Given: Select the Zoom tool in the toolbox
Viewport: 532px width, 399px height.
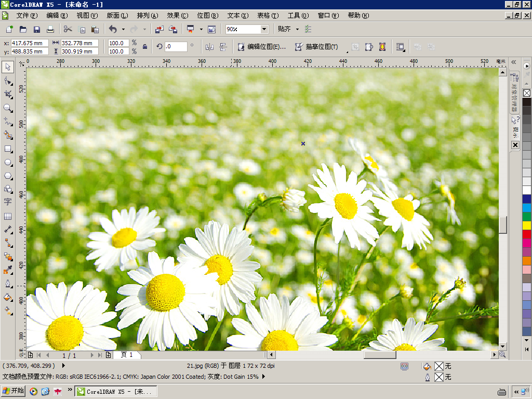Looking at the screenshot, I should tap(8, 108).
